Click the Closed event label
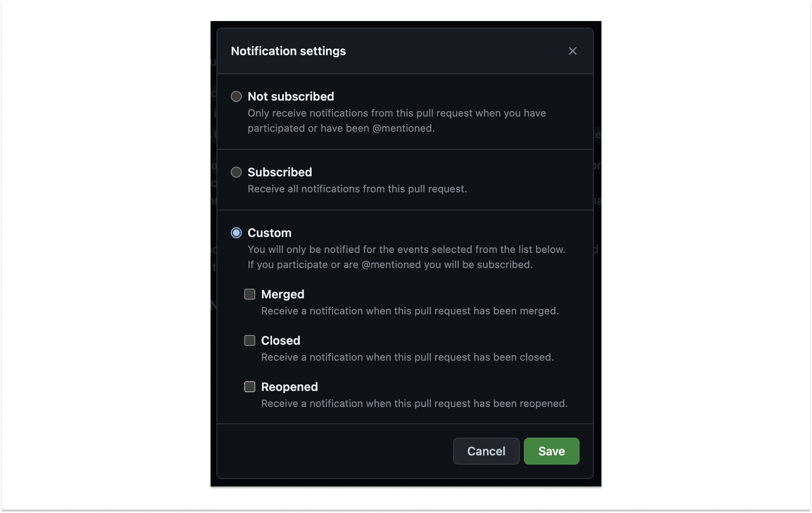 tap(280, 340)
